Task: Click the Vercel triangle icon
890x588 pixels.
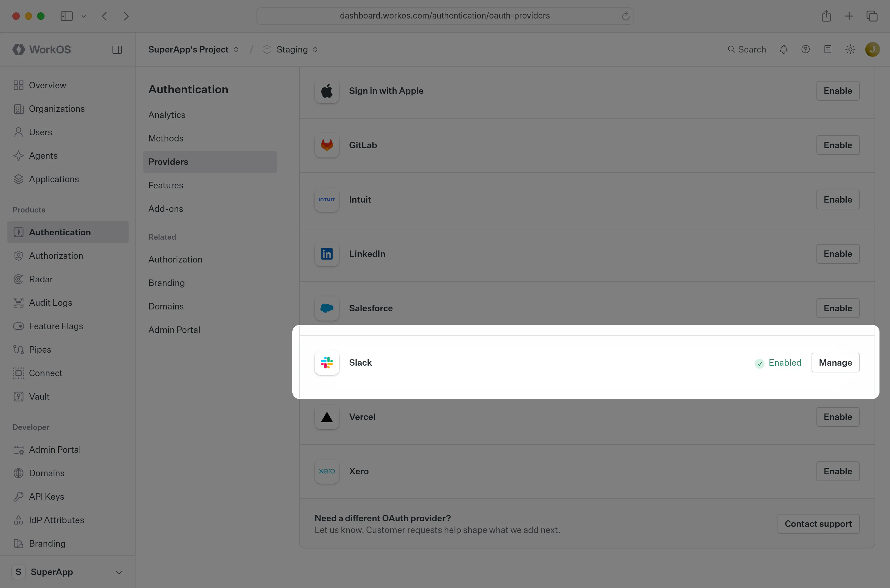Action: click(x=327, y=417)
